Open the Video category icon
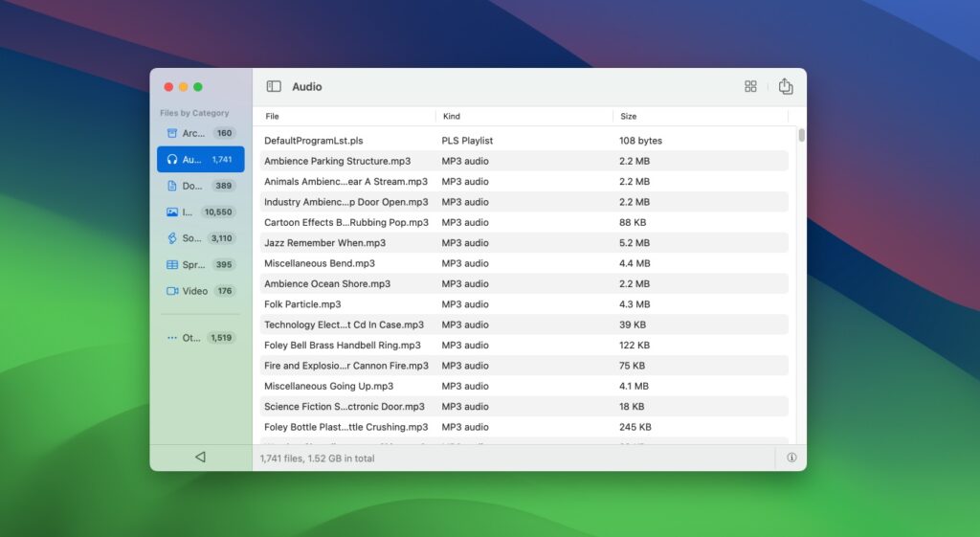Viewport: 980px width, 537px height. 172,291
